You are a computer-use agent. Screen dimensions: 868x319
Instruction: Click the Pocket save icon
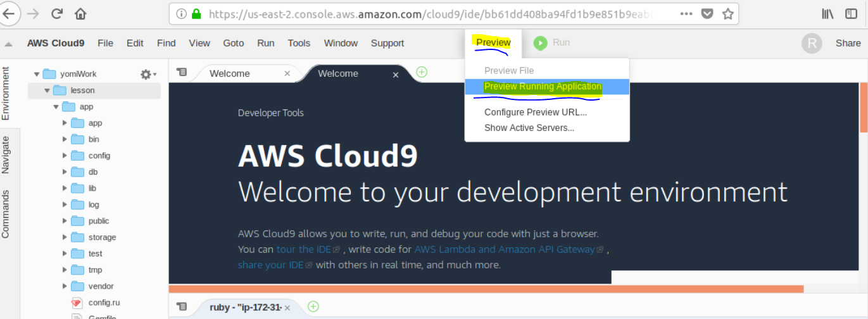708,13
